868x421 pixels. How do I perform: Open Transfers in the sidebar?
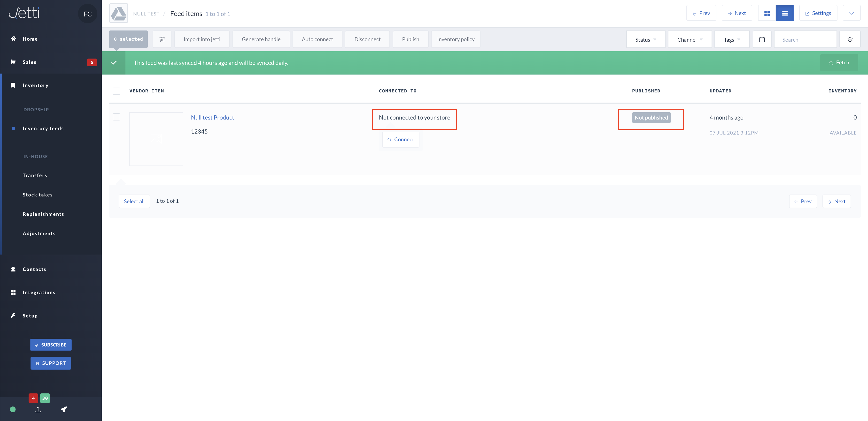point(35,175)
